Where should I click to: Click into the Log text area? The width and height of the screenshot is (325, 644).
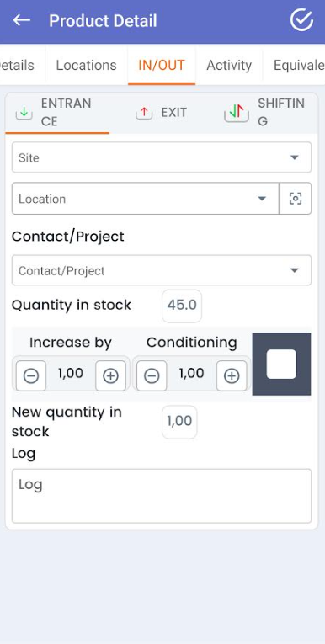tap(162, 496)
